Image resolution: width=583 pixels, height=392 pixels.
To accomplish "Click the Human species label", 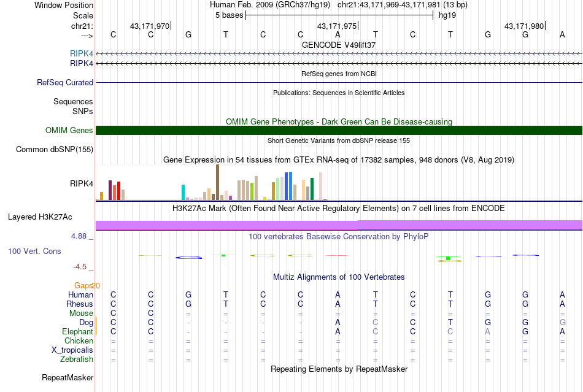I will pyautogui.click(x=80, y=294).
